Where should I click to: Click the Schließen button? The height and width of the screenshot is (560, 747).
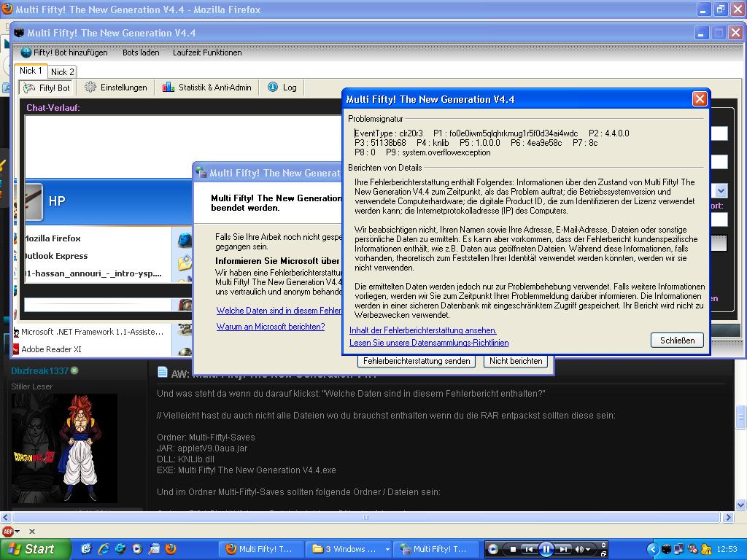[x=677, y=340]
